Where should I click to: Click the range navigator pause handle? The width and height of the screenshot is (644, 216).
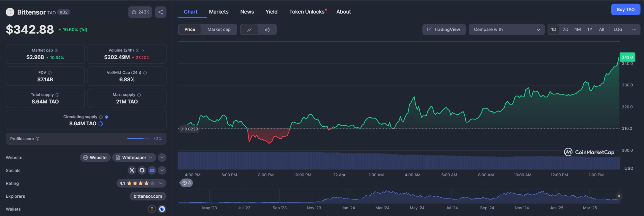coord(619,196)
